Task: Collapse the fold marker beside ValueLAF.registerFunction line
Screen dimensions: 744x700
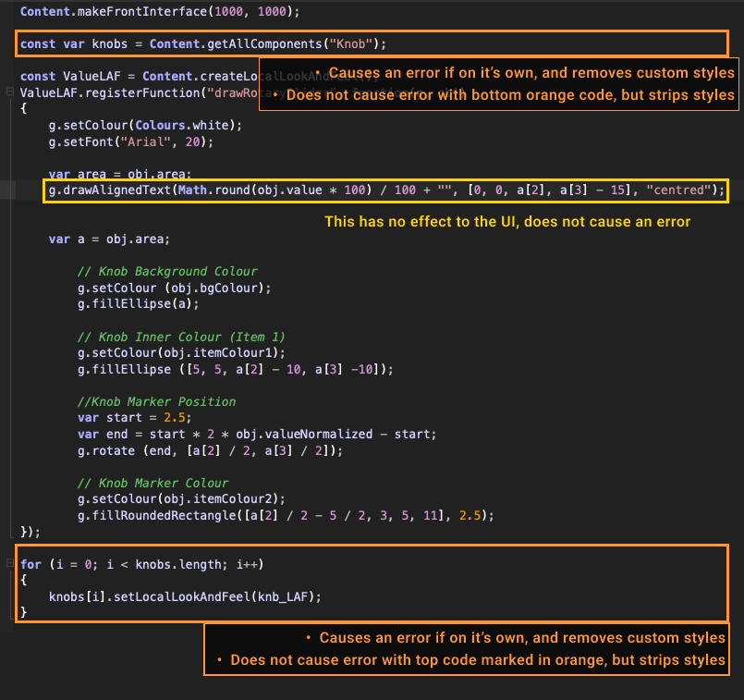Action: pos(9,92)
